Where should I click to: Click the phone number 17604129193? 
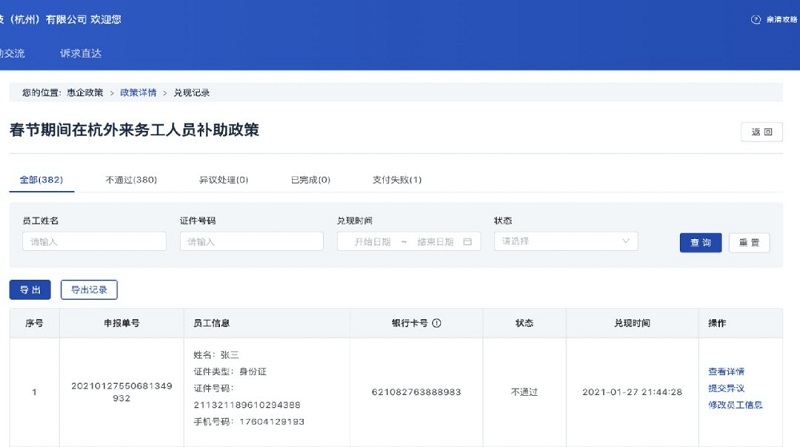(272, 421)
